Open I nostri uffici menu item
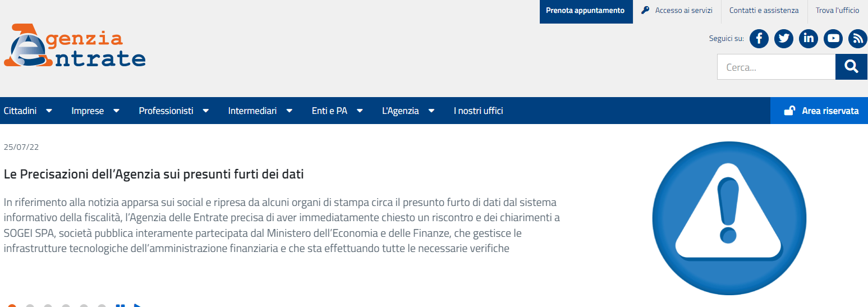 (478, 111)
